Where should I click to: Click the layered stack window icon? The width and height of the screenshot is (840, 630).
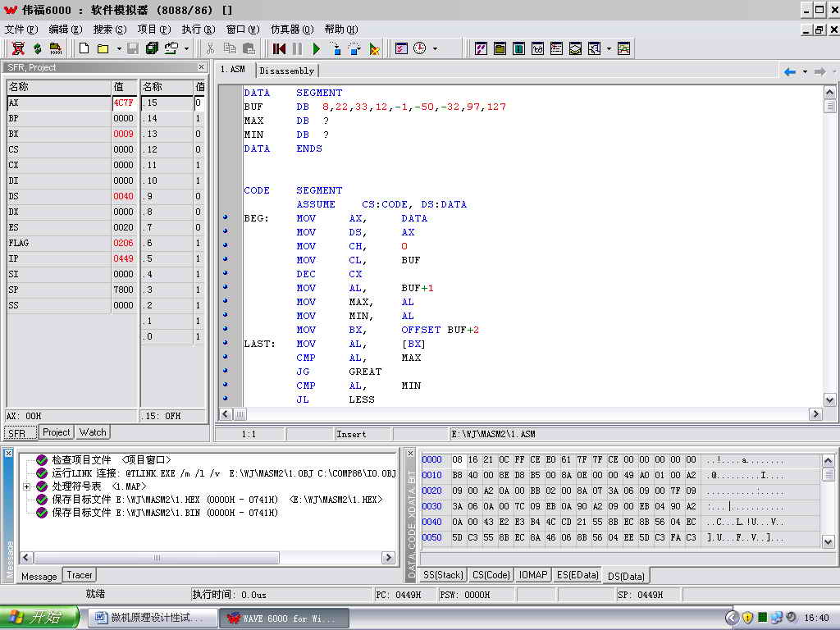(x=575, y=48)
